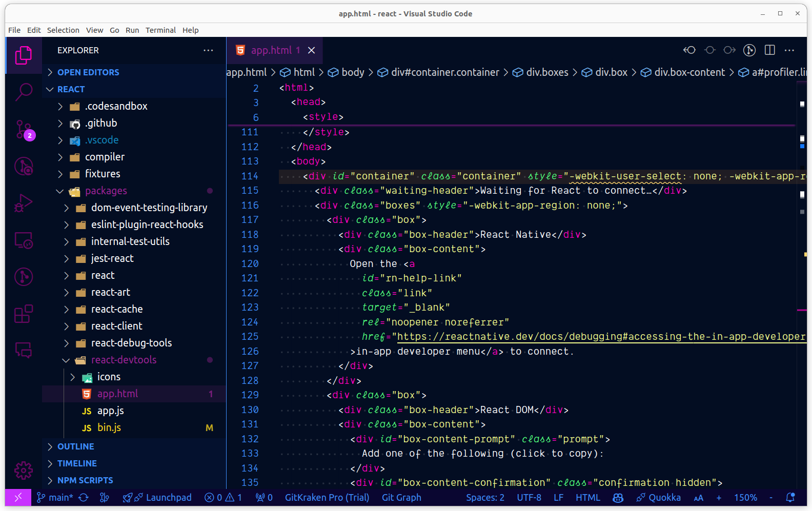Open Extensions view icon

point(24,314)
